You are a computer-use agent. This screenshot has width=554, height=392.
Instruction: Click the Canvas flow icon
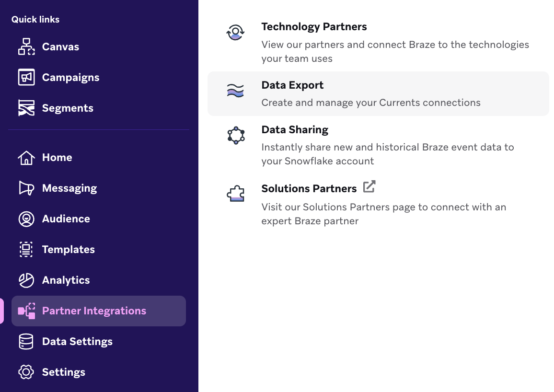[x=26, y=46]
